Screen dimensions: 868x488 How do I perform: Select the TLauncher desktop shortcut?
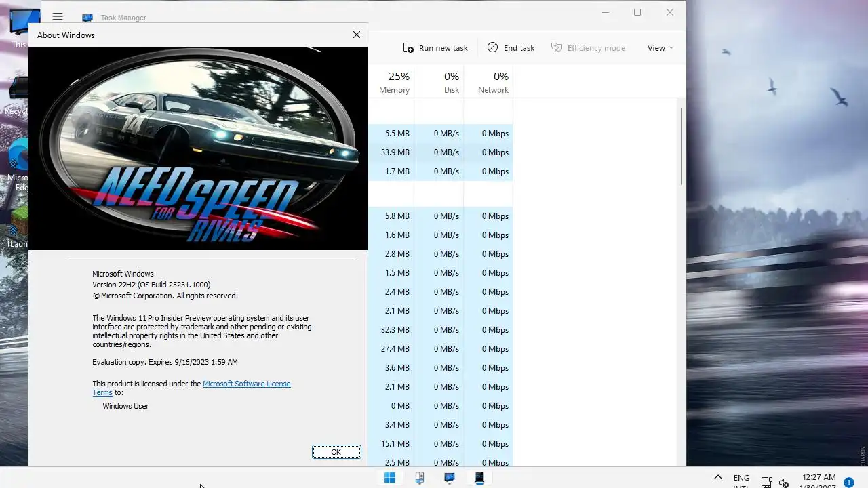[18, 226]
